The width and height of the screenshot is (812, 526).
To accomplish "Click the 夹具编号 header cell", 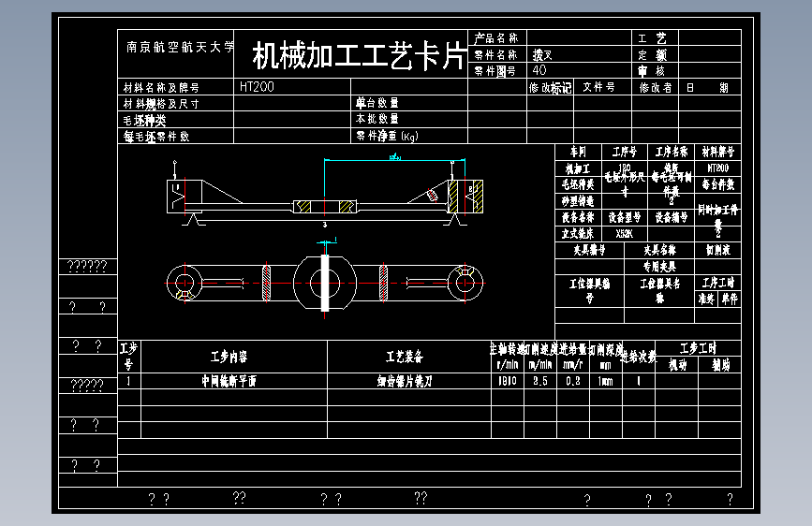I will coord(589,250).
